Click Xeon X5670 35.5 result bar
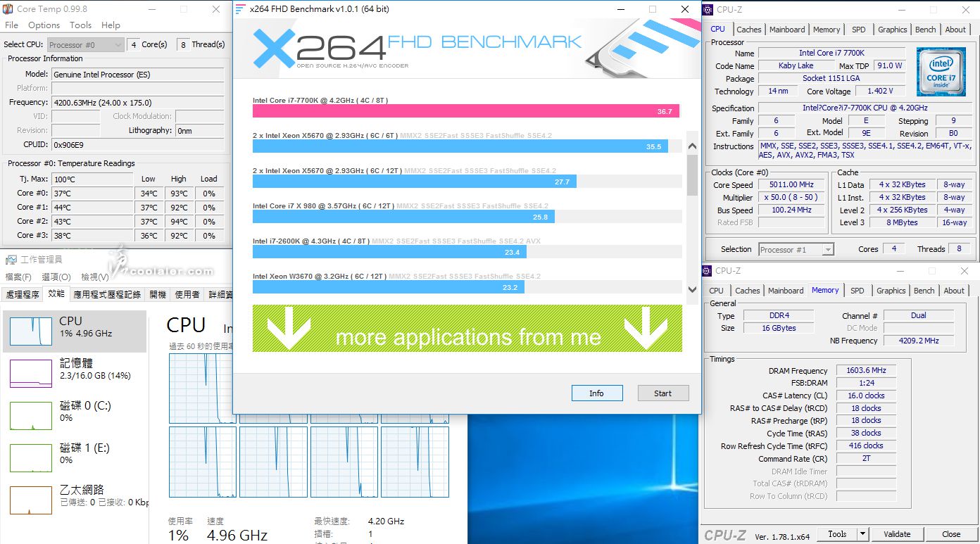 (x=460, y=146)
